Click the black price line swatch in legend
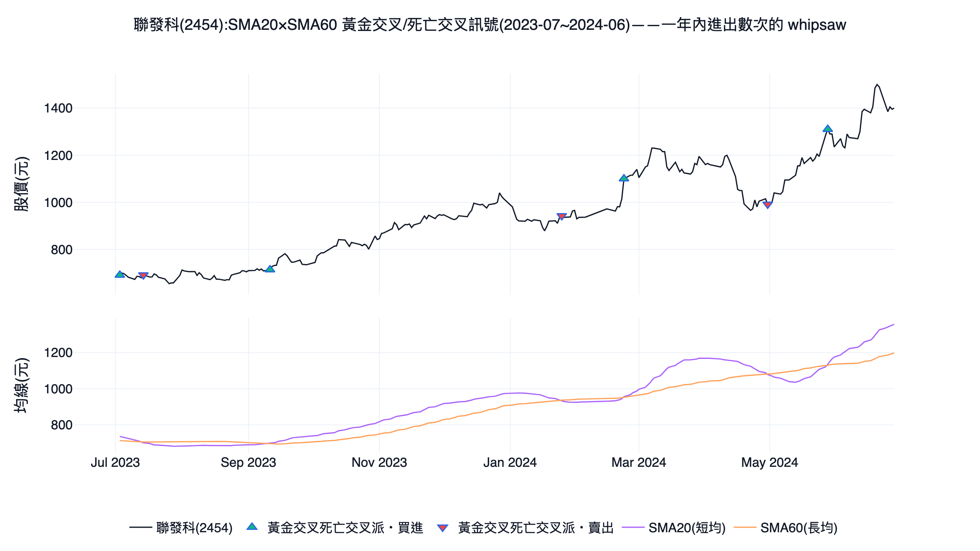 click(x=140, y=528)
